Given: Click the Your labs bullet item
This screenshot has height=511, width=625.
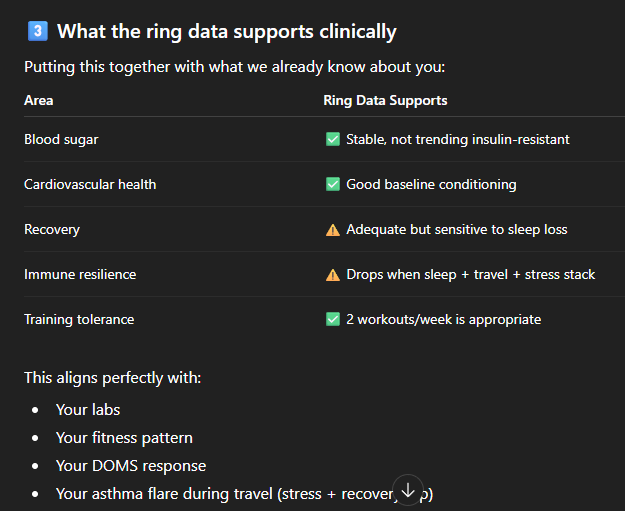Looking at the screenshot, I should tap(88, 409).
